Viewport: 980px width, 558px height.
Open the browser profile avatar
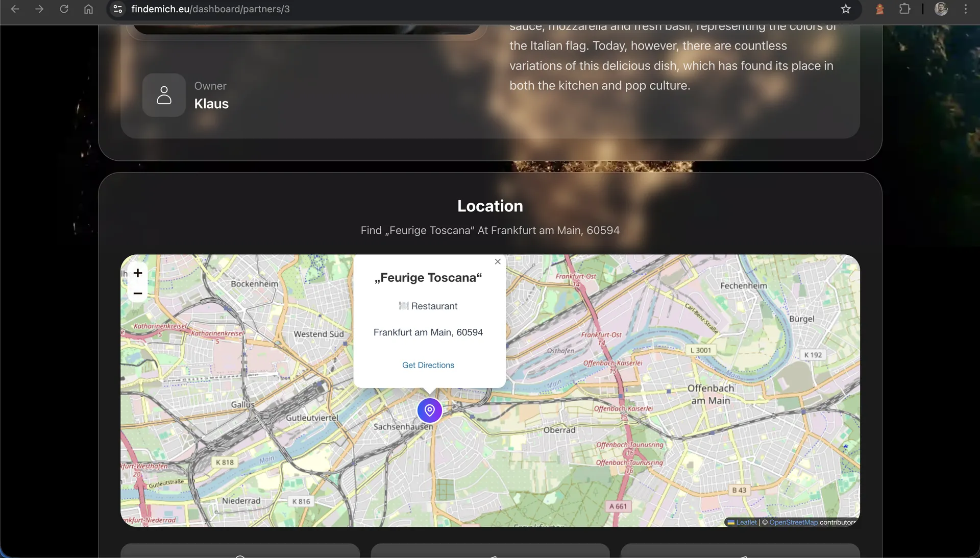941,9
